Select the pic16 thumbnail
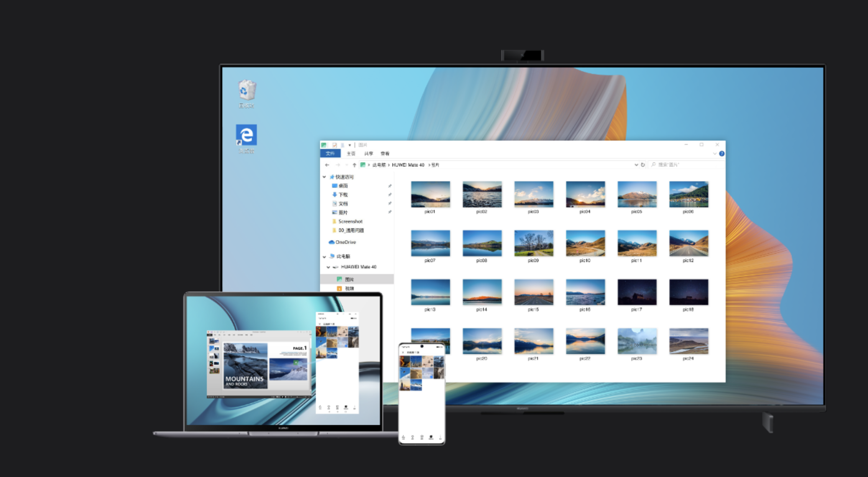The width and height of the screenshot is (868, 477). (x=585, y=292)
